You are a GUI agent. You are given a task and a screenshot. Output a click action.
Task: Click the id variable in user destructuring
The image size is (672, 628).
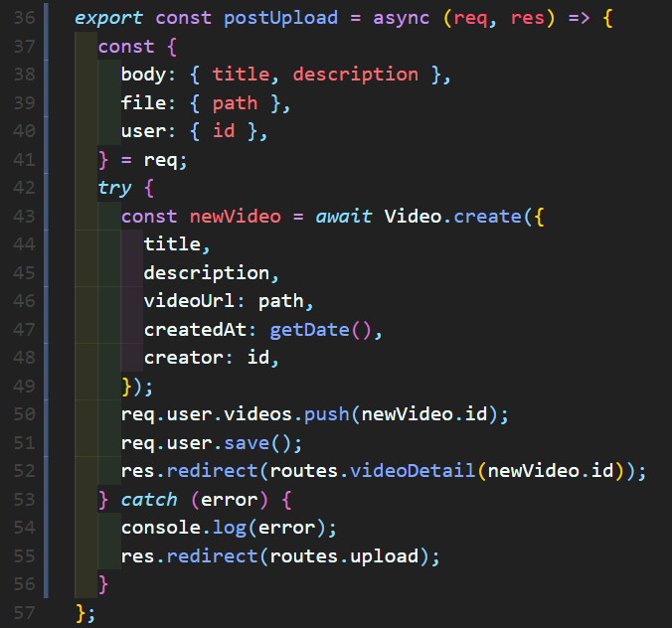(x=224, y=131)
